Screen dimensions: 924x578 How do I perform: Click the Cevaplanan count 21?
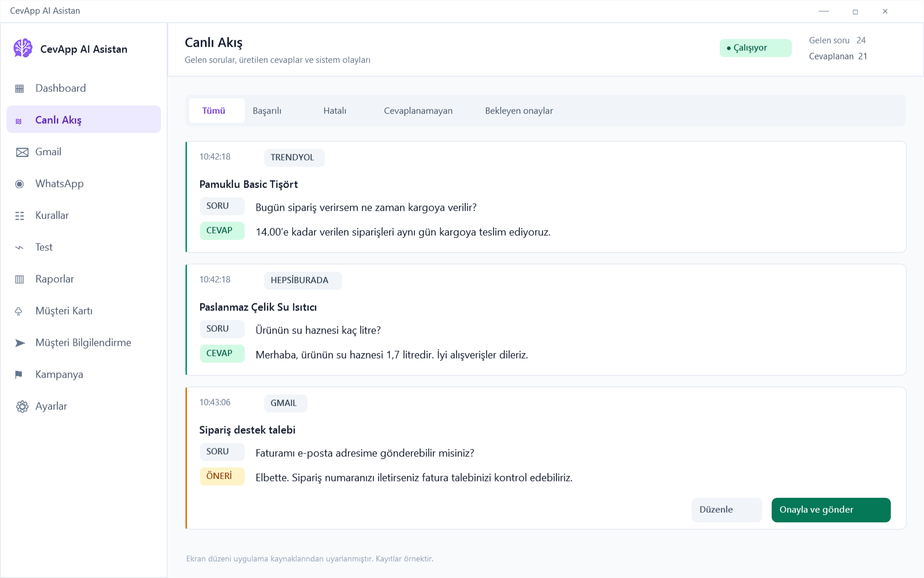point(862,56)
